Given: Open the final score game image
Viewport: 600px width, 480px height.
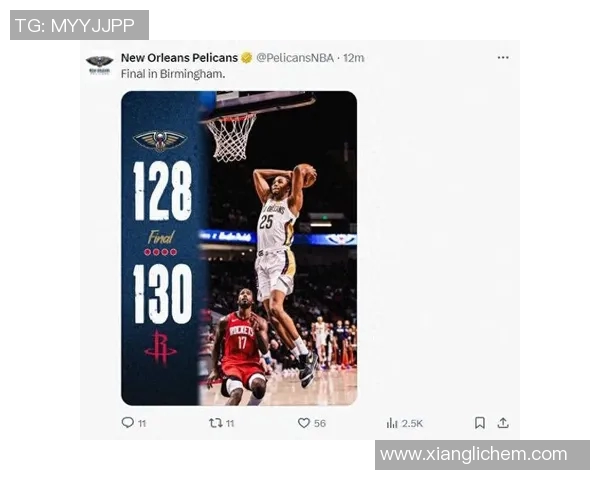Looking at the screenshot, I should (x=239, y=248).
